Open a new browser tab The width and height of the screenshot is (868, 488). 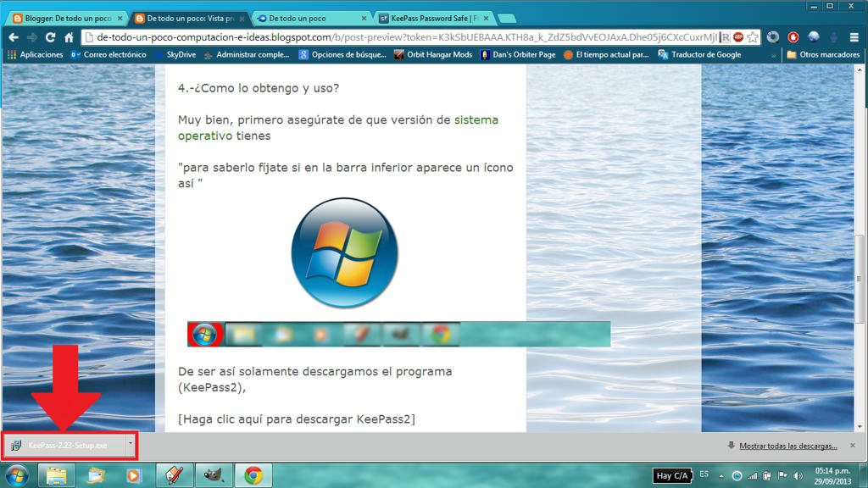pos(507,19)
